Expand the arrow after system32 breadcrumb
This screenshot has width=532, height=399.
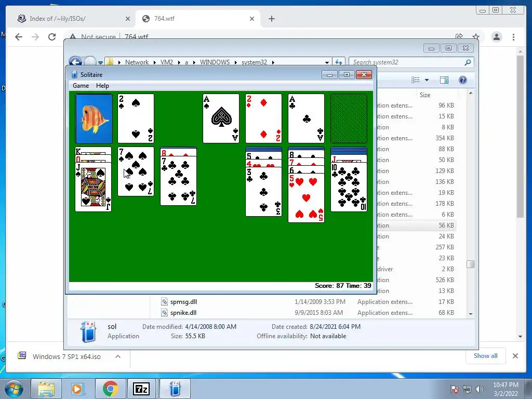click(273, 62)
